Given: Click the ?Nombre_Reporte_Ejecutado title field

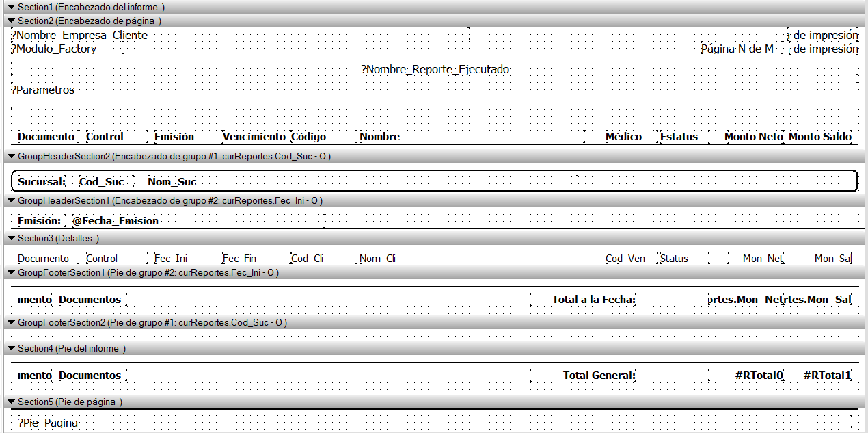Looking at the screenshot, I should click(435, 70).
